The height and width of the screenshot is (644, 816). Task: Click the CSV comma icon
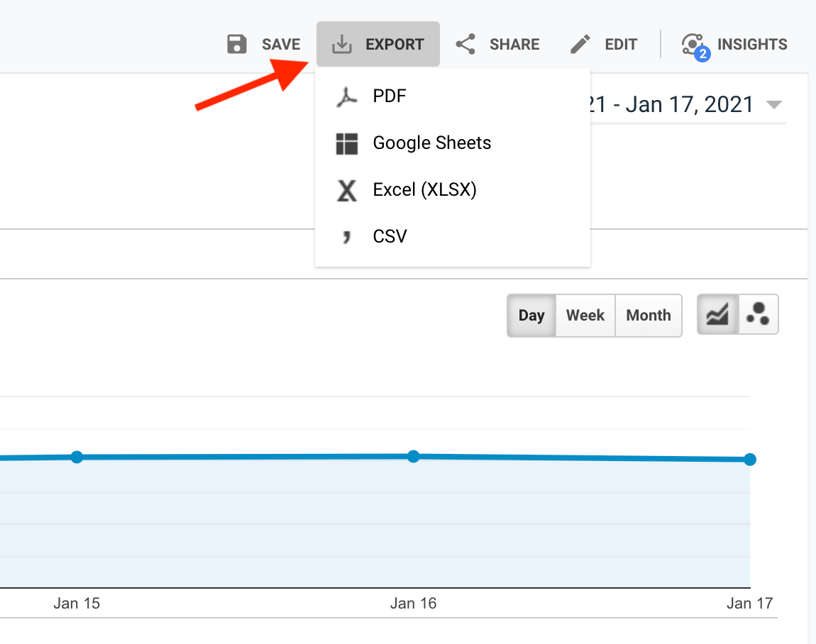point(347,236)
